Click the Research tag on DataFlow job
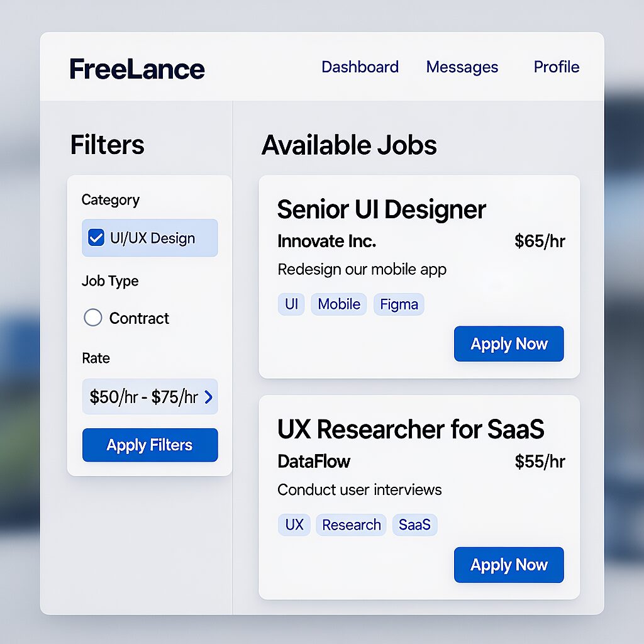The height and width of the screenshot is (644, 644). 351,525
